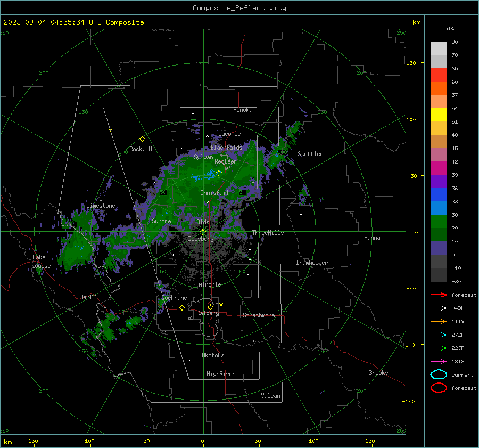This screenshot has height=448, width=479.
Task: Click the red forecast ellipse icon
Action: [439, 388]
